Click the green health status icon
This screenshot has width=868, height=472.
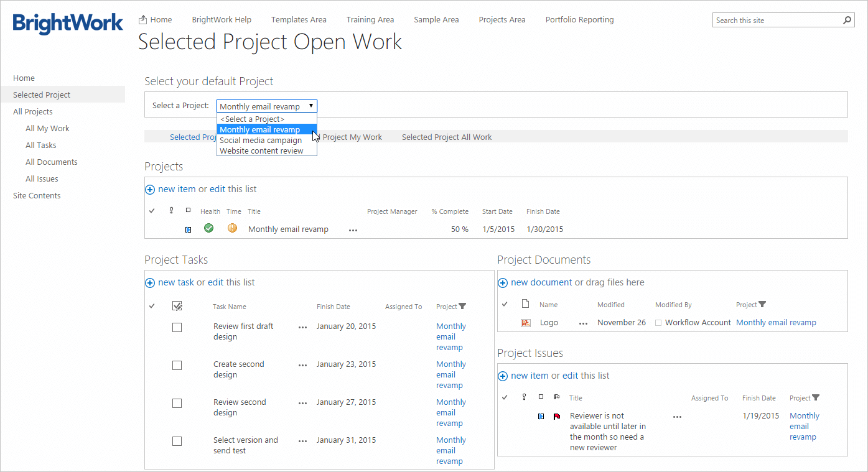click(209, 228)
